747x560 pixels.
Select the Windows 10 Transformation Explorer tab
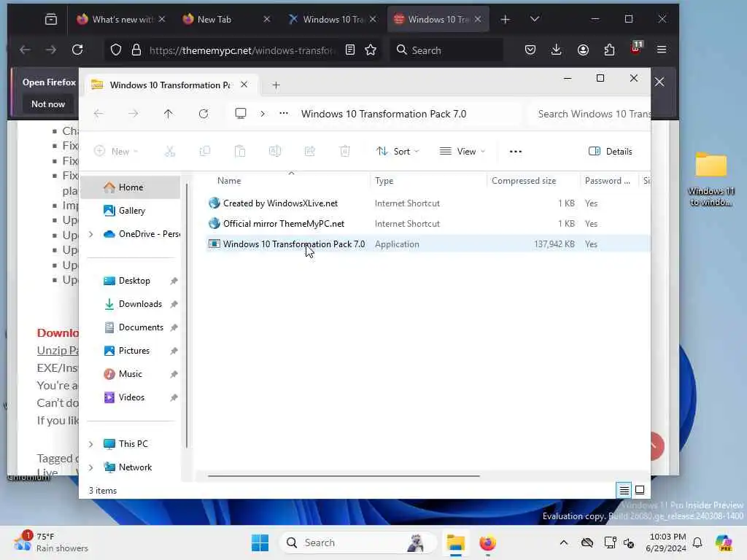coord(169,85)
